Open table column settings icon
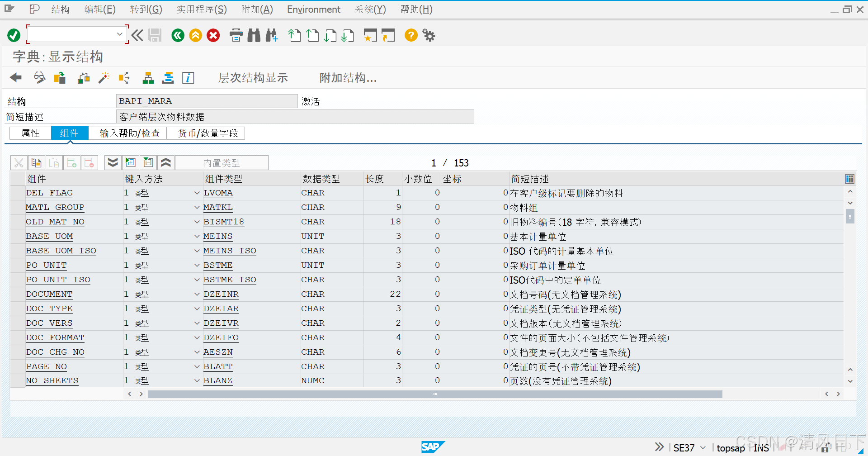This screenshot has width=868, height=456. [x=849, y=179]
